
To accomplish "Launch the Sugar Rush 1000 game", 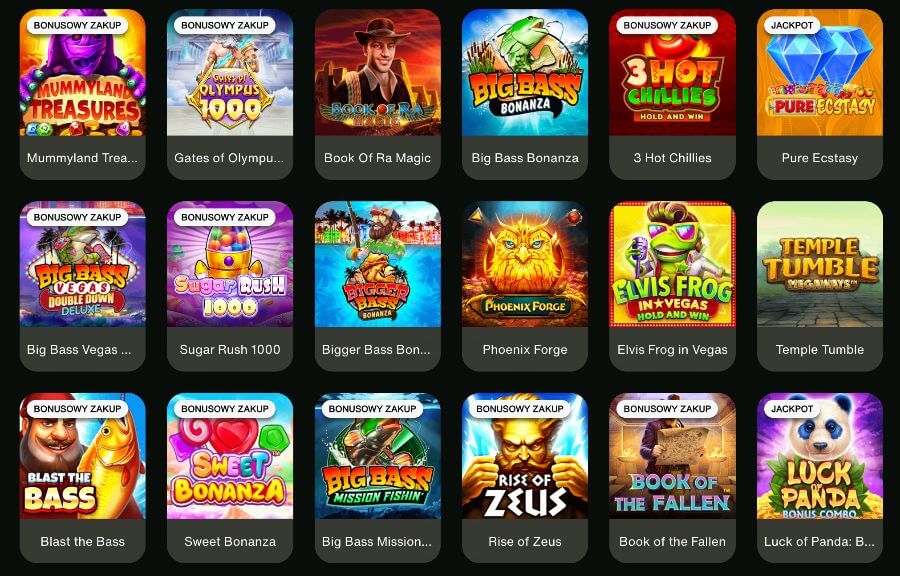I will [x=230, y=286].
